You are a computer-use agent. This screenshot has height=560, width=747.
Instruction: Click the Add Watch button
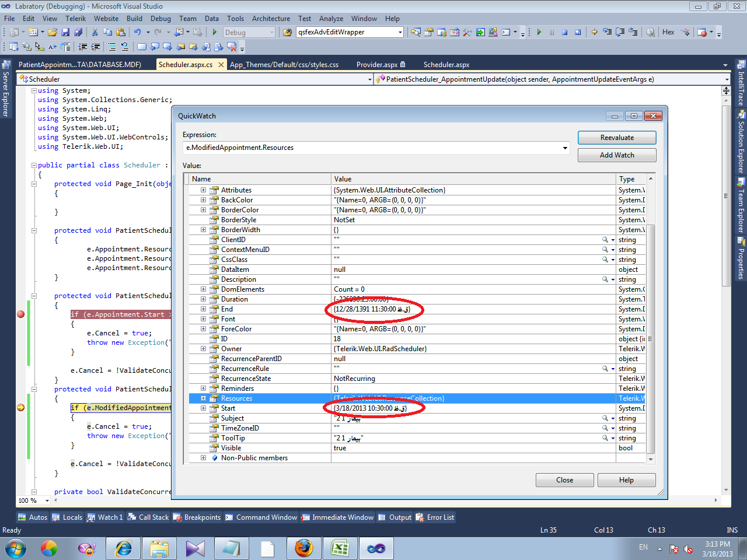(x=617, y=155)
